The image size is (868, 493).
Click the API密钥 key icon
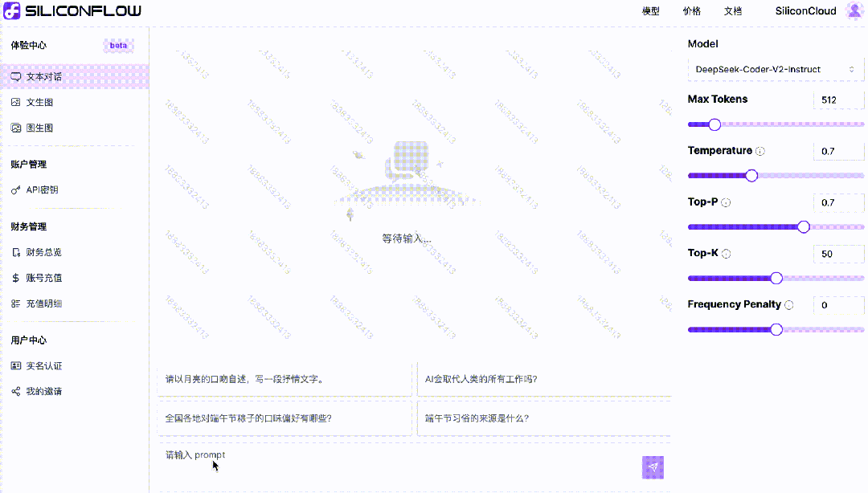16,189
